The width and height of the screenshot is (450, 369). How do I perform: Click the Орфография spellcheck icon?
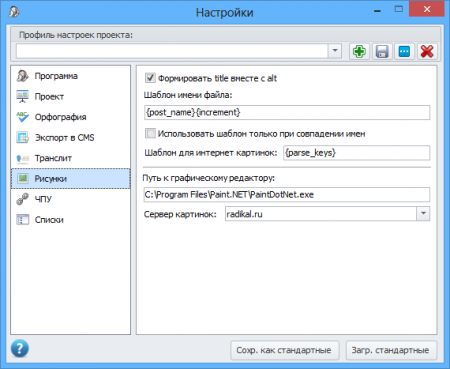22,117
